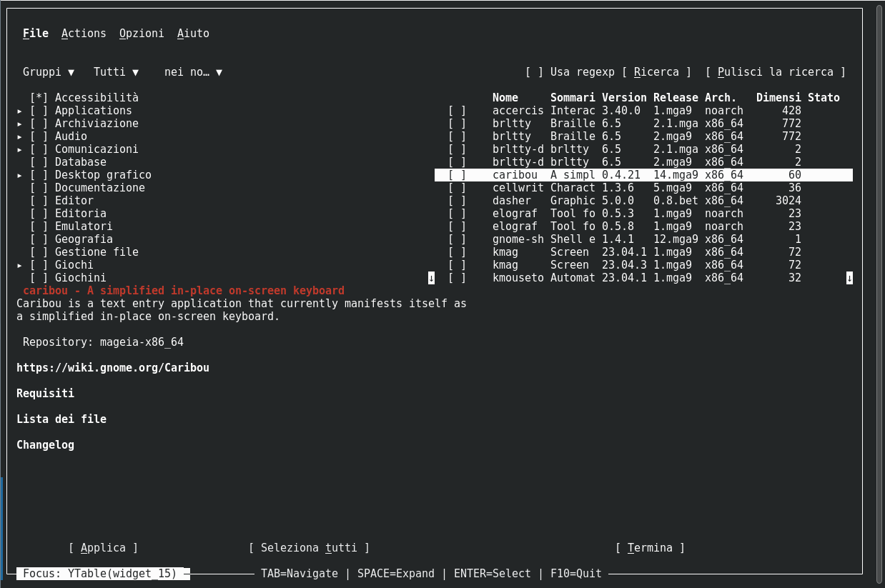Select the brltty 2.1.mga release cell
885x588 pixels.
point(676,124)
